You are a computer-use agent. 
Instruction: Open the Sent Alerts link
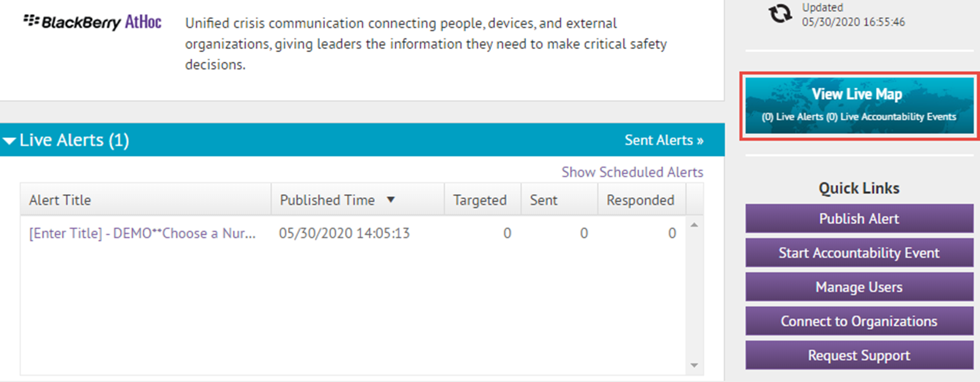coord(664,140)
